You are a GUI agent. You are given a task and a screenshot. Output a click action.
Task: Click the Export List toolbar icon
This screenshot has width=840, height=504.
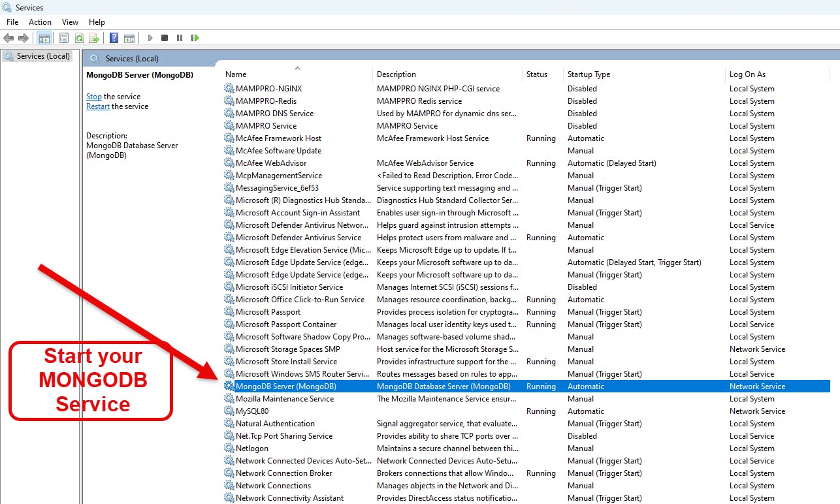(94, 39)
